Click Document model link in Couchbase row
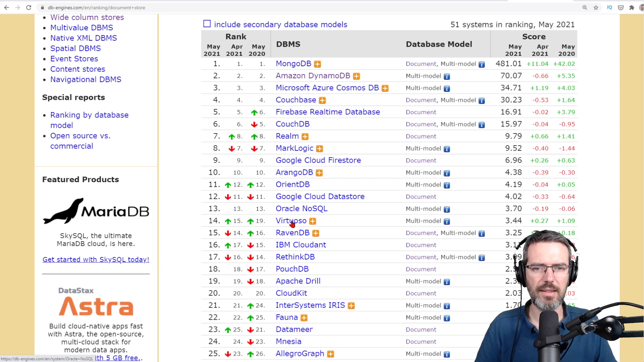Viewport: 644px width, 362px height. [x=421, y=100]
